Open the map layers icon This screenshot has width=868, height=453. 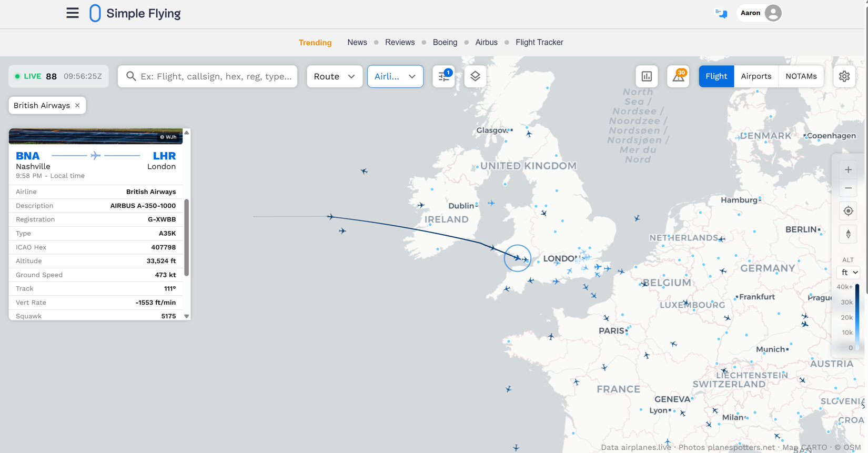[475, 76]
